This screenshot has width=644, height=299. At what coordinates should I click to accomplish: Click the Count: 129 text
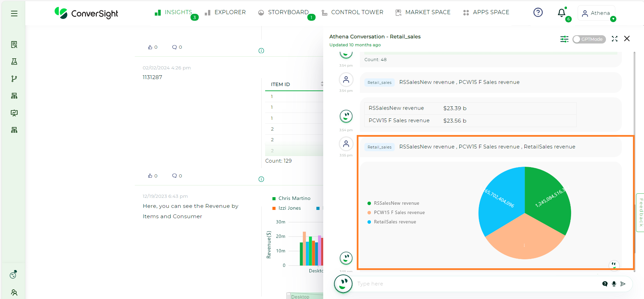click(278, 161)
